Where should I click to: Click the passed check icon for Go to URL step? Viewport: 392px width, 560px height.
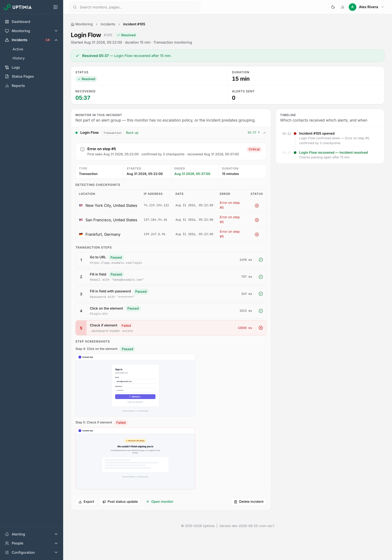pos(261,260)
